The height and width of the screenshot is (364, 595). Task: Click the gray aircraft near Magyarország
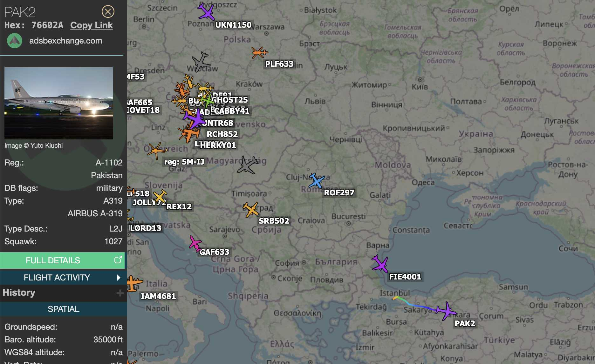coord(247,165)
